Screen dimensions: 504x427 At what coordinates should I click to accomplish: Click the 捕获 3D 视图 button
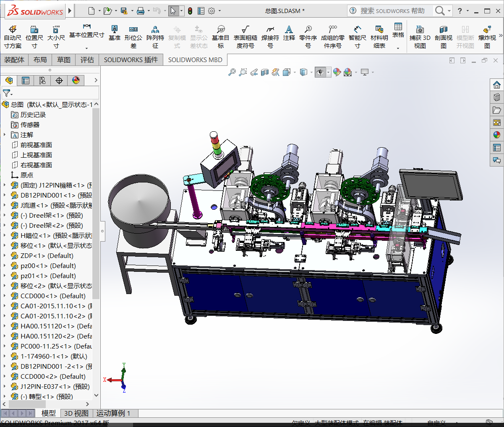pyautogui.click(x=420, y=37)
